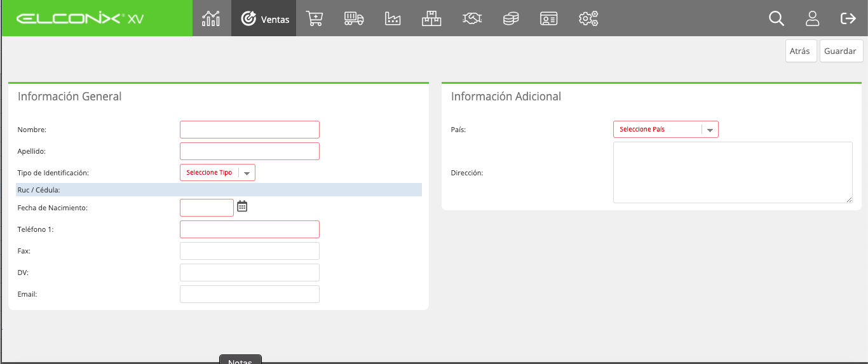Click the Información General heading
The height and width of the screenshot is (364, 868).
click(x=69, y=97)
